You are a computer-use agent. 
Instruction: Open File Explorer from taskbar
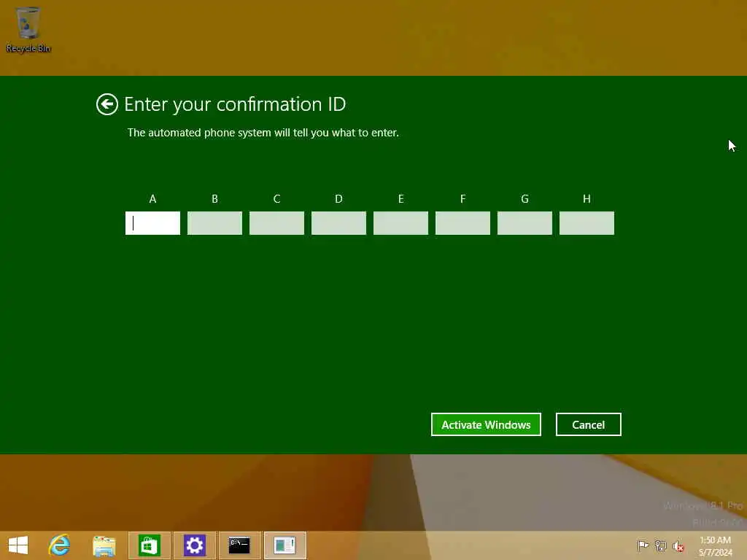pyautogui.click(x=104, y=545)
